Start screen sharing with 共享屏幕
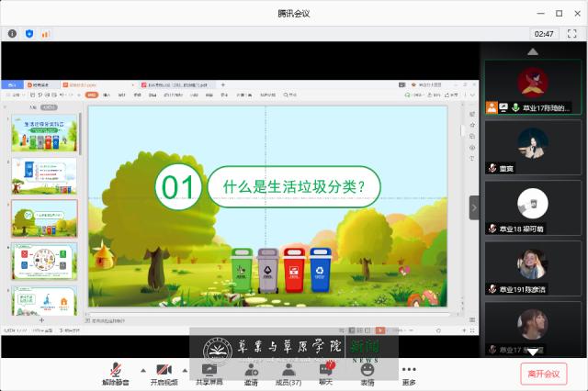The width and height of the screenshot is (588, 391). (x=209, y=373)
